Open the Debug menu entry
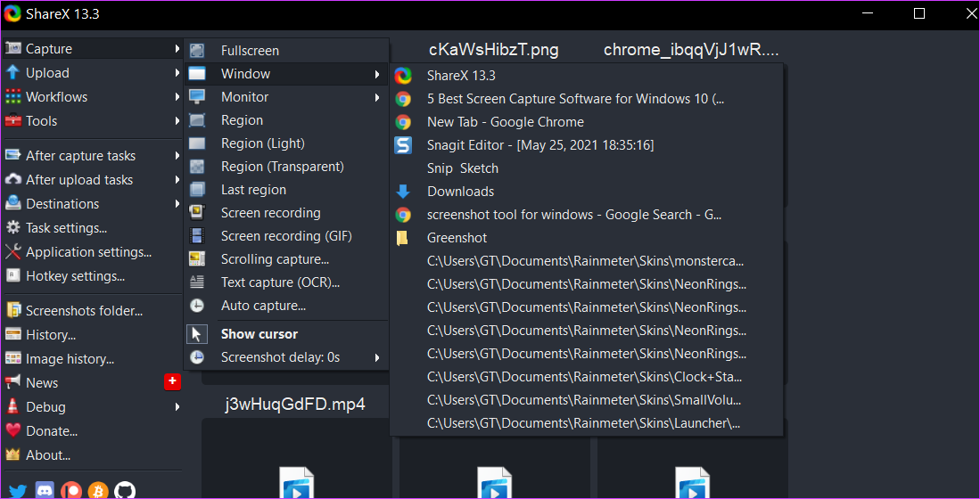The width and height of the screenshot is (980, 499). tap(92, 406)
